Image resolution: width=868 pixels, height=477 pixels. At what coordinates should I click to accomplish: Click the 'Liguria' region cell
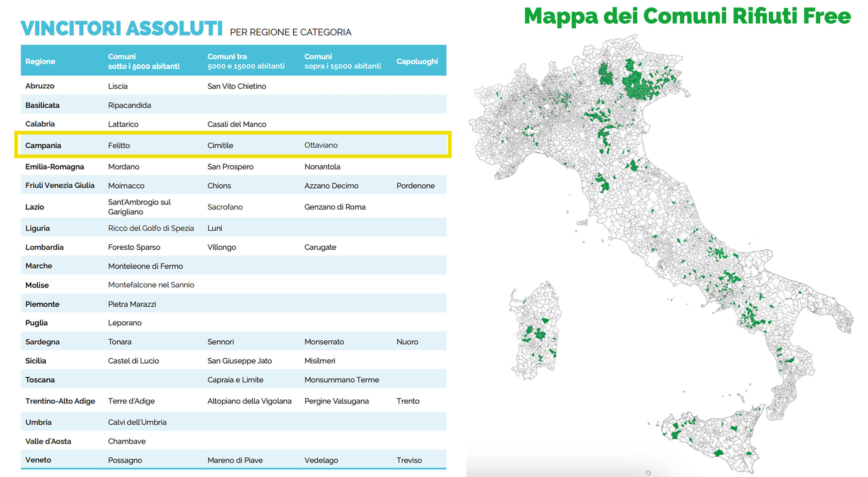37,228
